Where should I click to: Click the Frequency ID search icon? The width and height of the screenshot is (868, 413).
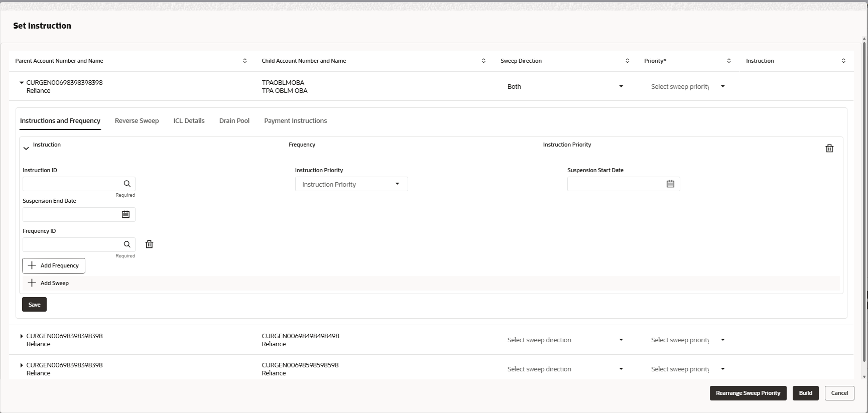(127, 244)
